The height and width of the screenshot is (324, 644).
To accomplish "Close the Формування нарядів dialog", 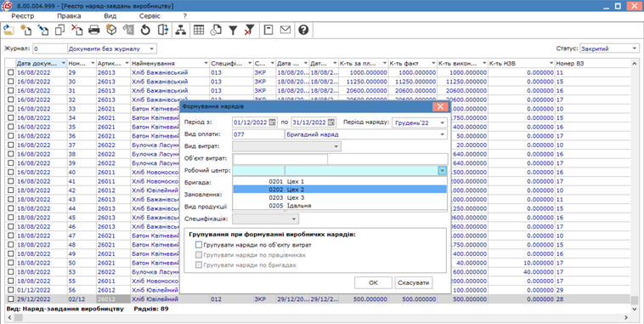I will [440, 106].
